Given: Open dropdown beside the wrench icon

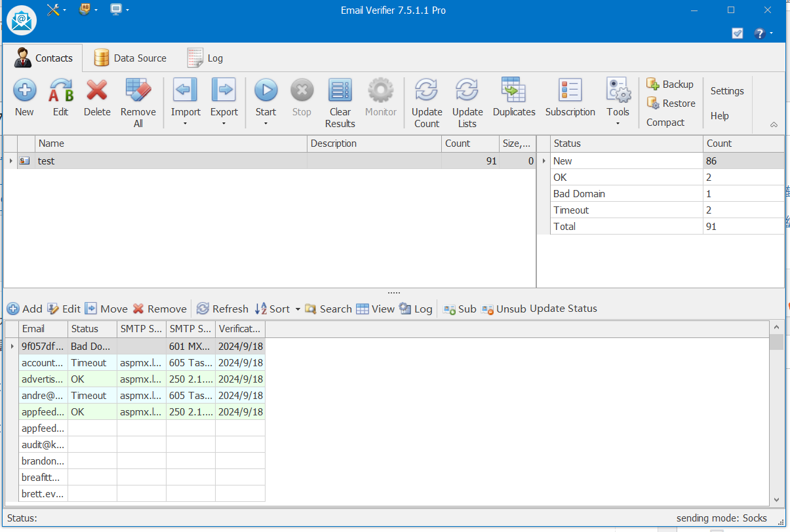Looking at the screenshot, I should point(65,10).
